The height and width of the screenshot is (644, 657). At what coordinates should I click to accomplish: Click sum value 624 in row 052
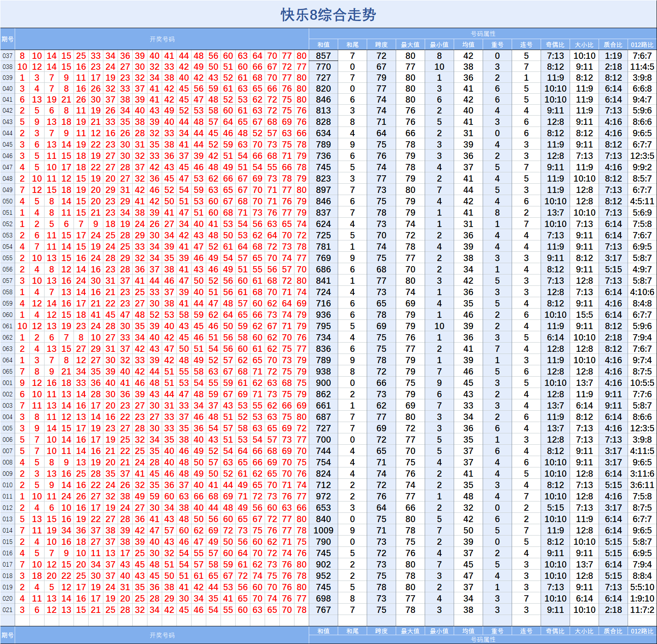tap(323, 224)
